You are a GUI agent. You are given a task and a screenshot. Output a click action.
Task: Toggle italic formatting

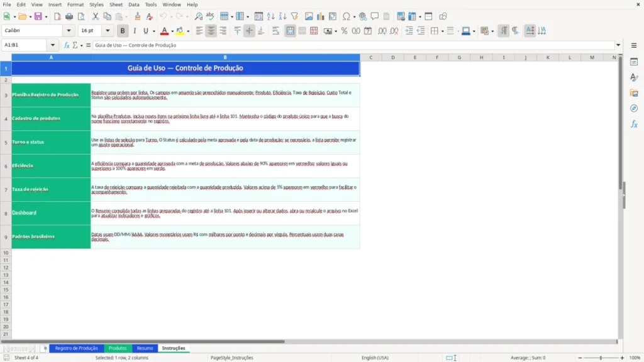click(x=135, y=31)
